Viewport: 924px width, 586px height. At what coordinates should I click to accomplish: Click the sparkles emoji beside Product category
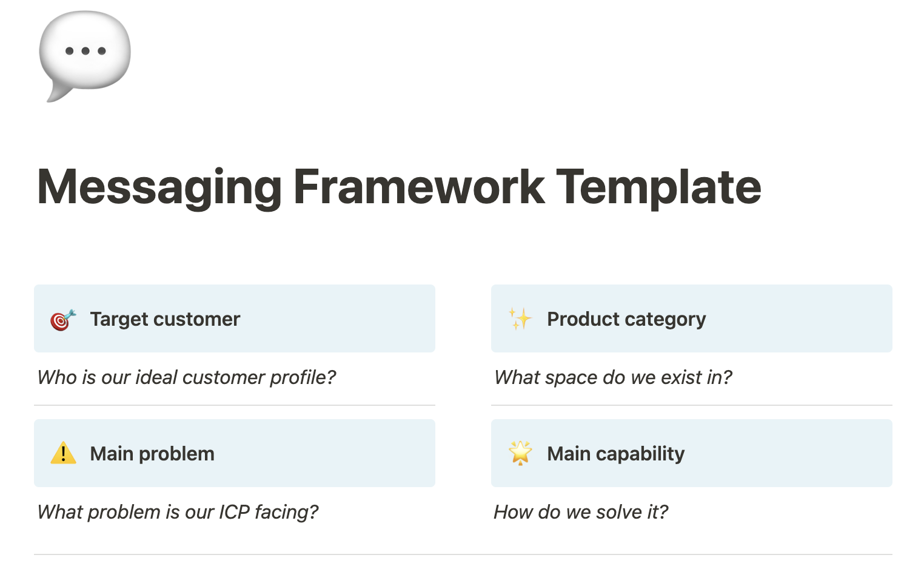tap(520, 318)
